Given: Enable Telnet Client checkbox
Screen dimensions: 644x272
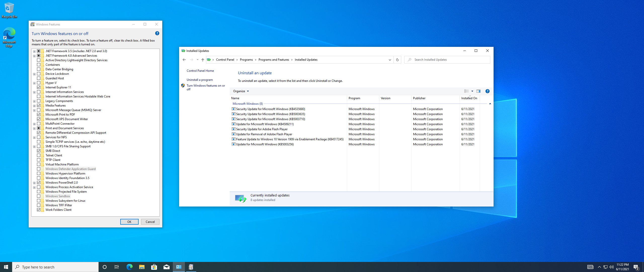Looking at the screenshot, I should (39, 155).
